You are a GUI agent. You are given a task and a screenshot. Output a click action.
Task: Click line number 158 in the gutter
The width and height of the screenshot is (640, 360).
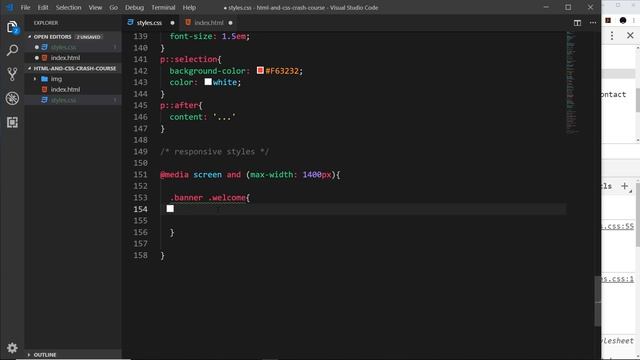tap(140, 256)
